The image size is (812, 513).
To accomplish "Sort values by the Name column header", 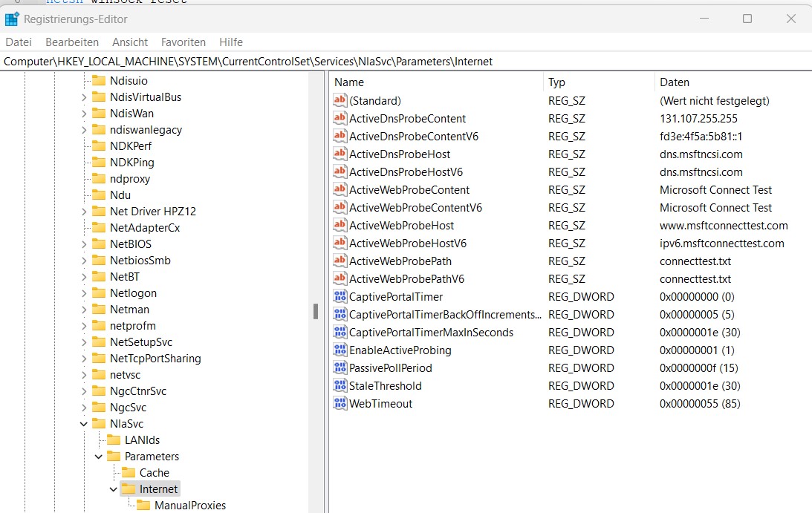I will 437,82.
